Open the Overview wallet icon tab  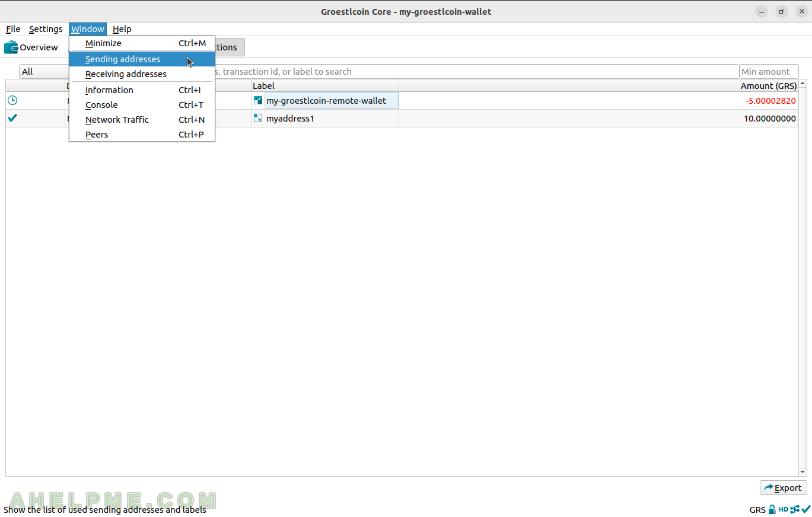pyautogui.click(x=31, y=47)
